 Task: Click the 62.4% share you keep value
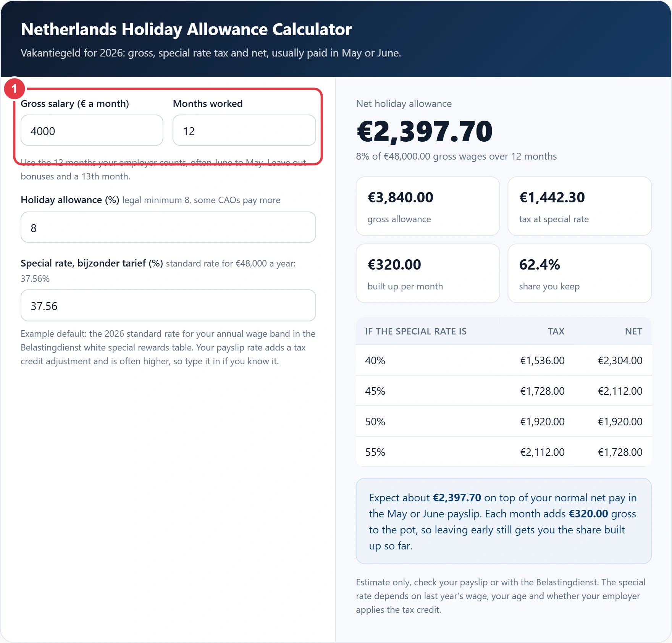point(540,265)
